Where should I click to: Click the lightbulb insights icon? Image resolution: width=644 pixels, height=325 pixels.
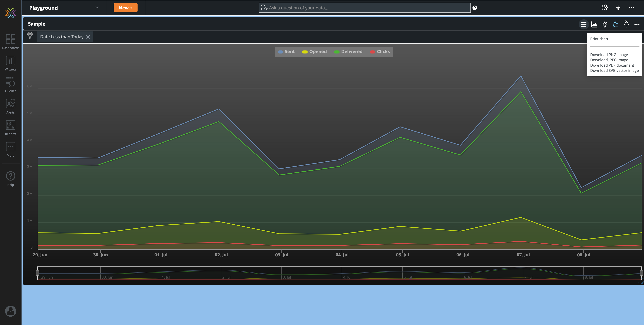tap(604, 25)
